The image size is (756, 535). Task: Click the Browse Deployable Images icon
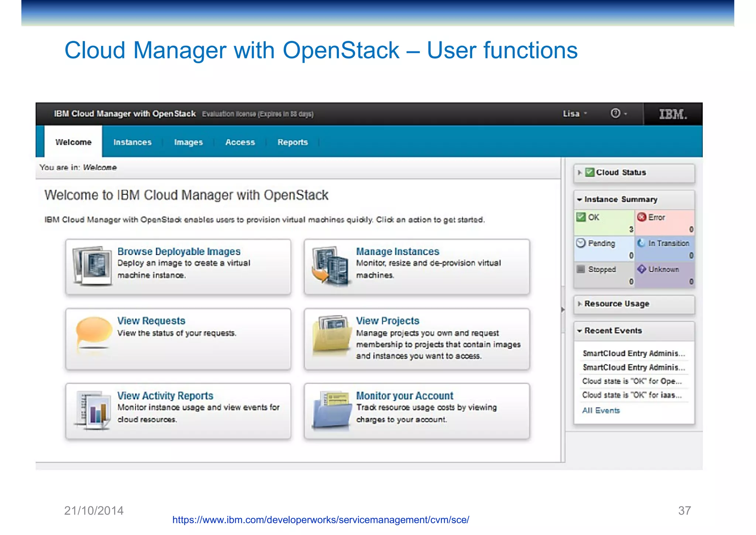[93, 266]
